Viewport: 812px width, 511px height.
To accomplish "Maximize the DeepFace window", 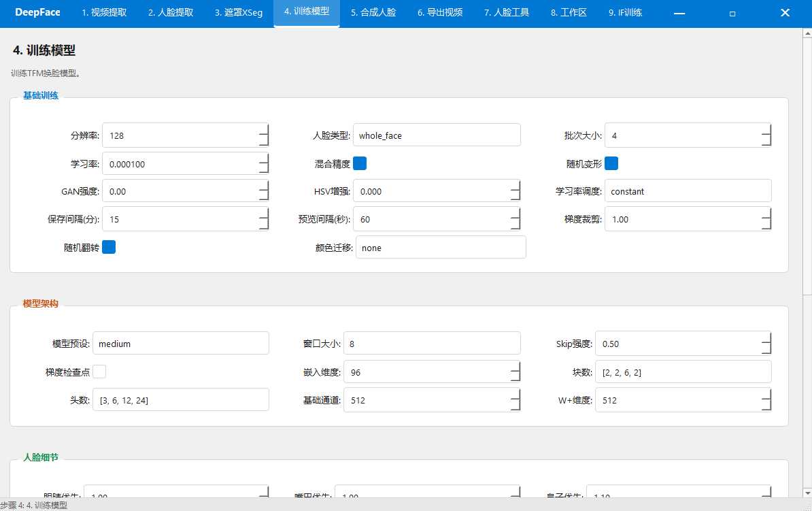I will point(732,14).
